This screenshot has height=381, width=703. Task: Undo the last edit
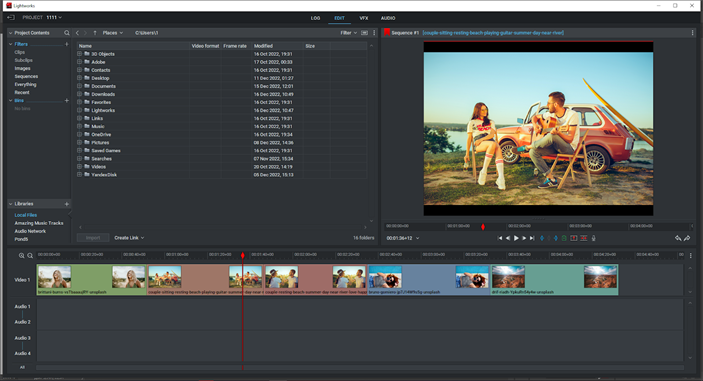[x=678, y=238]
